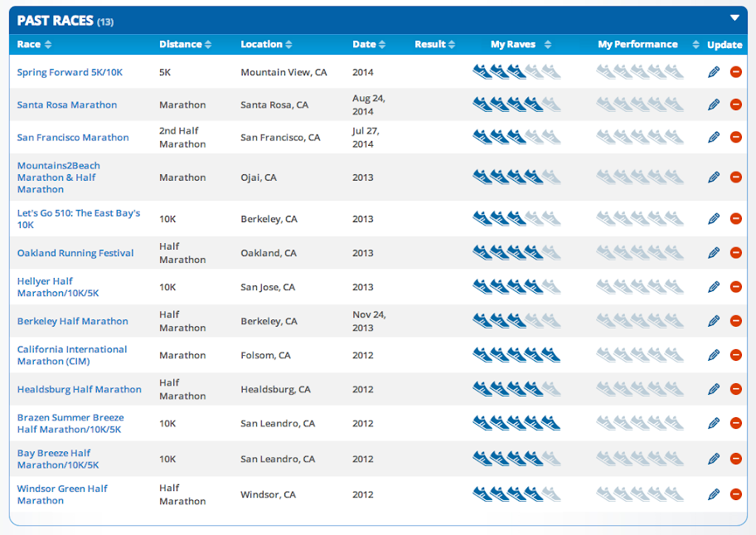
Task: Edit the California International Marathon entry
Action: coord(714,355)
